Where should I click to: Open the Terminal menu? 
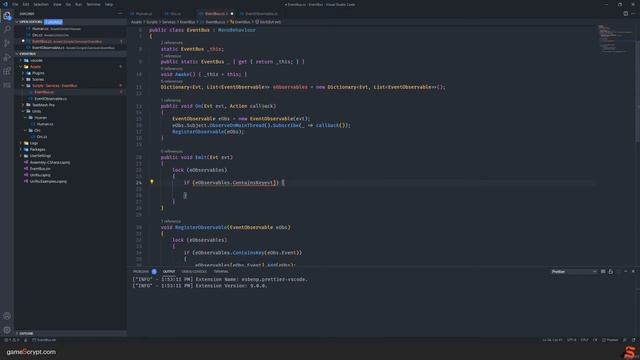click(x=93, y=4)
